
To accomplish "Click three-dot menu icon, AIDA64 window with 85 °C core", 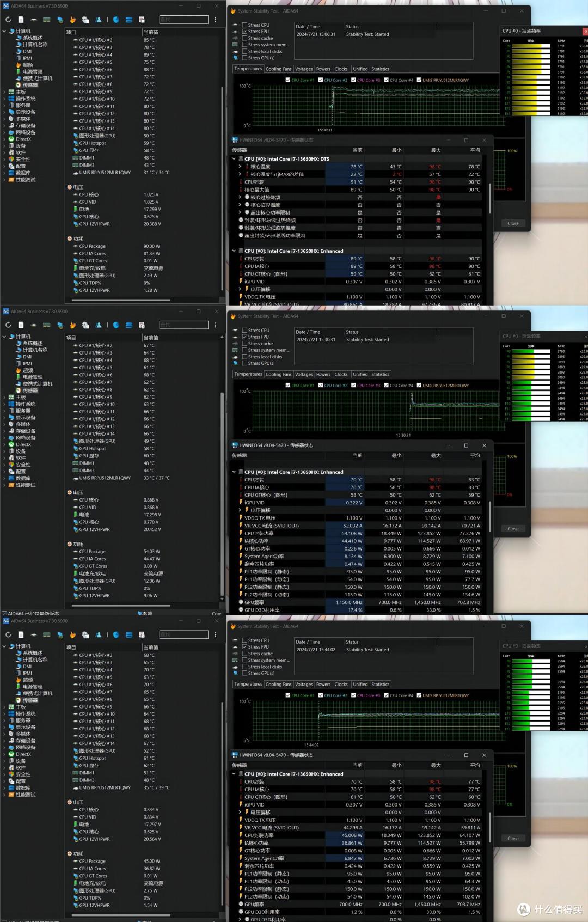I will tap(216, 20).
